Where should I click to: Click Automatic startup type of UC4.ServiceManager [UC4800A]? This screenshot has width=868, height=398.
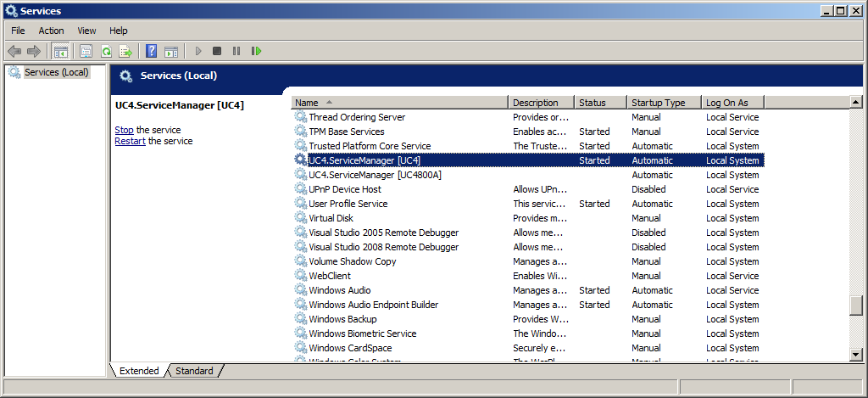[x=652, y=175]
